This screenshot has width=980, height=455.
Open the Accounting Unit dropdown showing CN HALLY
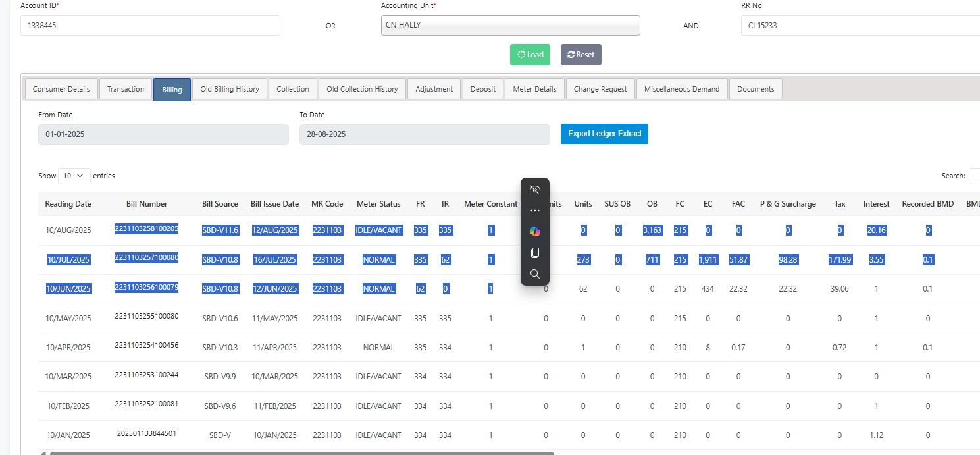[510, 26]
